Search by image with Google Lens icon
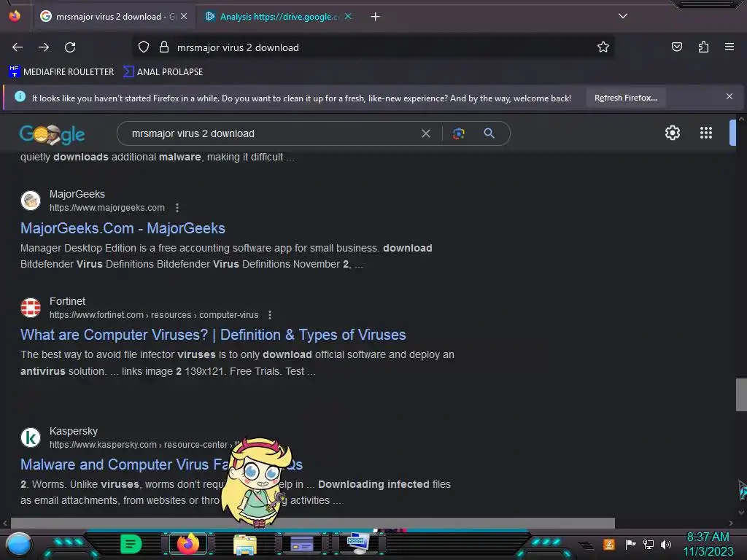The image size is (747, 560). pos(458,134)
